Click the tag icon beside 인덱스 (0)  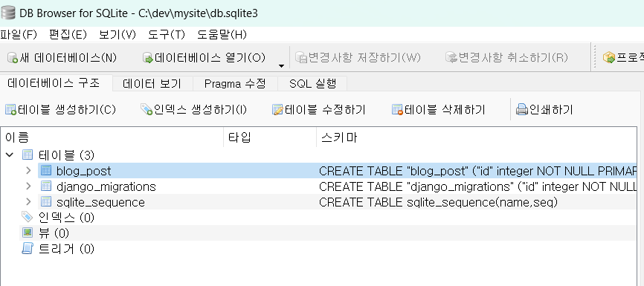(27, 217)
